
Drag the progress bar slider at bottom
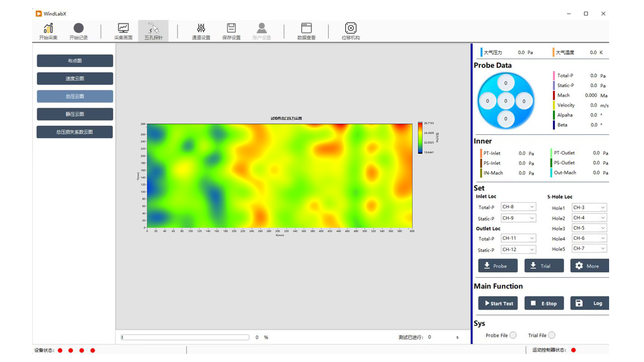pyautogui.click(x=122, y=337)
